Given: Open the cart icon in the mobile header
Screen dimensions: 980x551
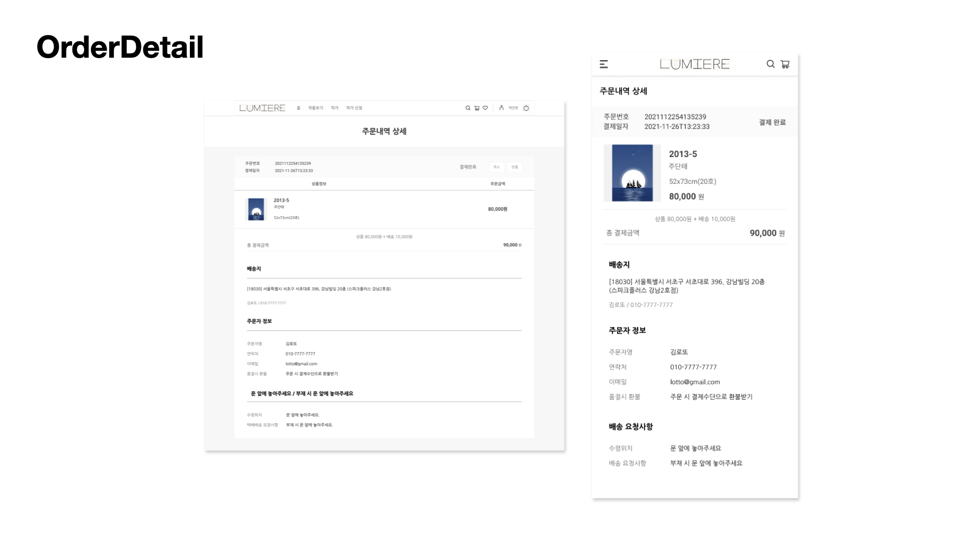Looking at the screenshot, I should tap(785, 64).
